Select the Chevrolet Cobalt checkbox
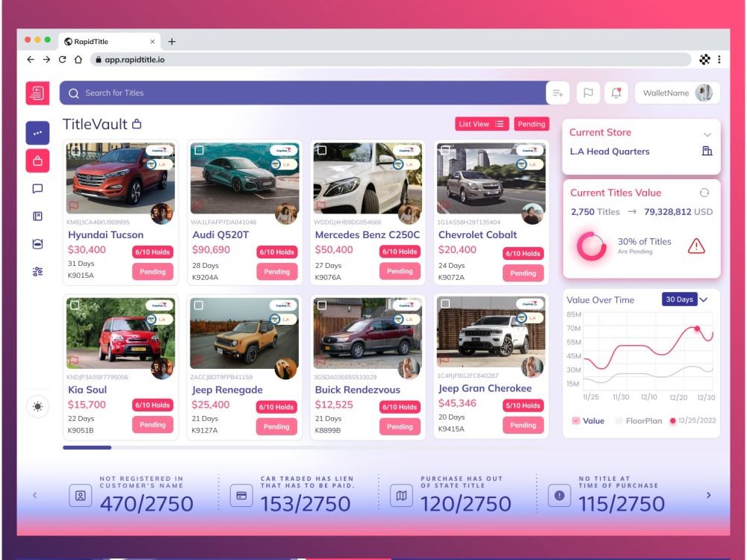This screenshot has height=560, width=747. coord(445,150)
